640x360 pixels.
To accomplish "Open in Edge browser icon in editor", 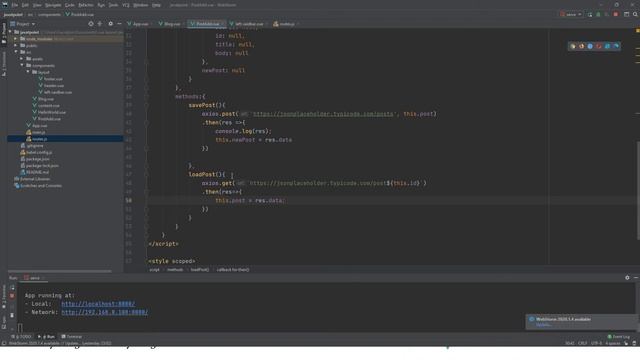I will pos(616,46).
